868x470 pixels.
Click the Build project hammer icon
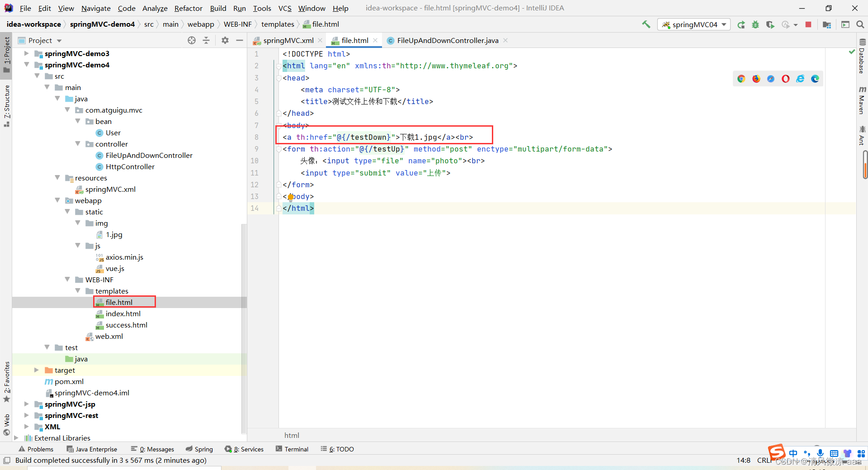646,24
